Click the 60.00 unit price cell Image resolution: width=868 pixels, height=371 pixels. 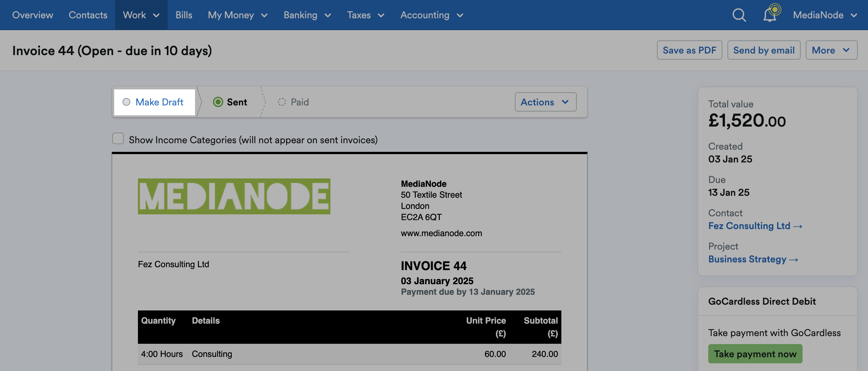495,354
